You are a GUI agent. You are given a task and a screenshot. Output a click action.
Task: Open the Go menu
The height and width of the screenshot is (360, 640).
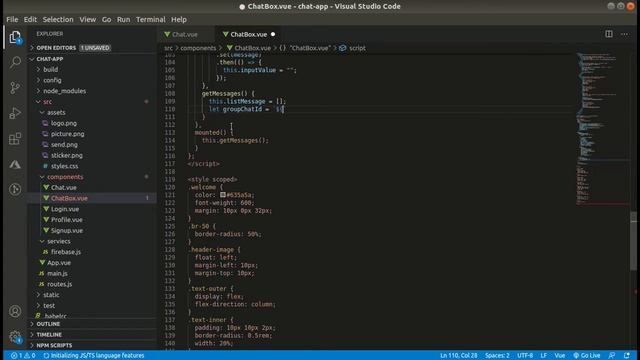tap(107, 20)
